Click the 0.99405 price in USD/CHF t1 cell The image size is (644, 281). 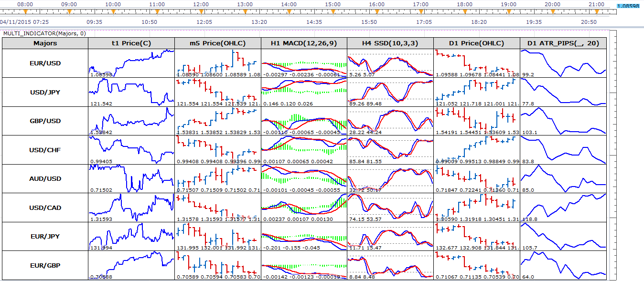pos(101,161)
